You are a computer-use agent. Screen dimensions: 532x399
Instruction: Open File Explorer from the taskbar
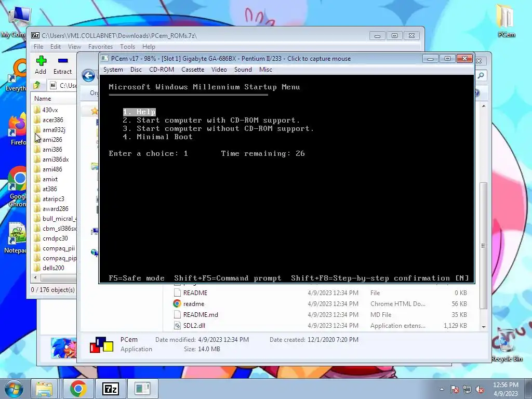[45, 389]
